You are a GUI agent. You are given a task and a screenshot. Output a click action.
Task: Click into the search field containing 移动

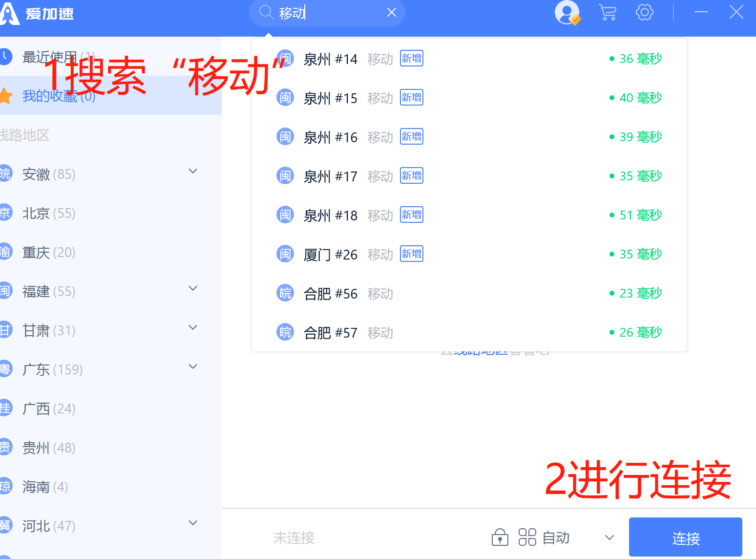coord(327,13)
